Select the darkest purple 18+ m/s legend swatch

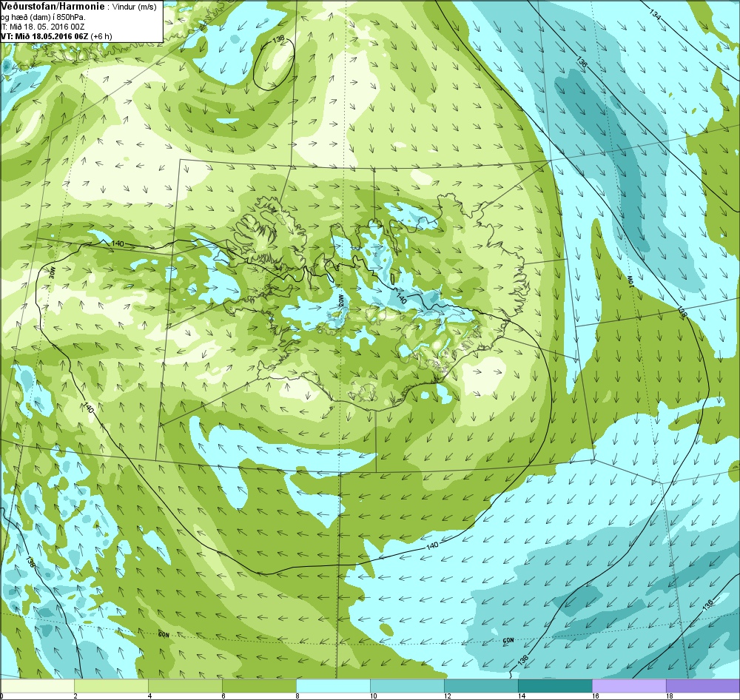click(x=703, y=685)
